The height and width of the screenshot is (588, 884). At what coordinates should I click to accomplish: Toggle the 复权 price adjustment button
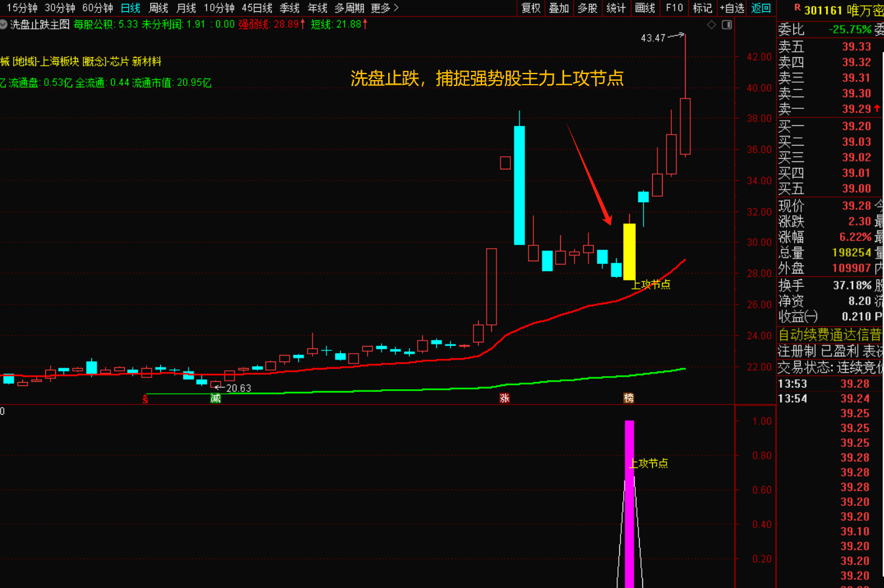click(531, 8)
